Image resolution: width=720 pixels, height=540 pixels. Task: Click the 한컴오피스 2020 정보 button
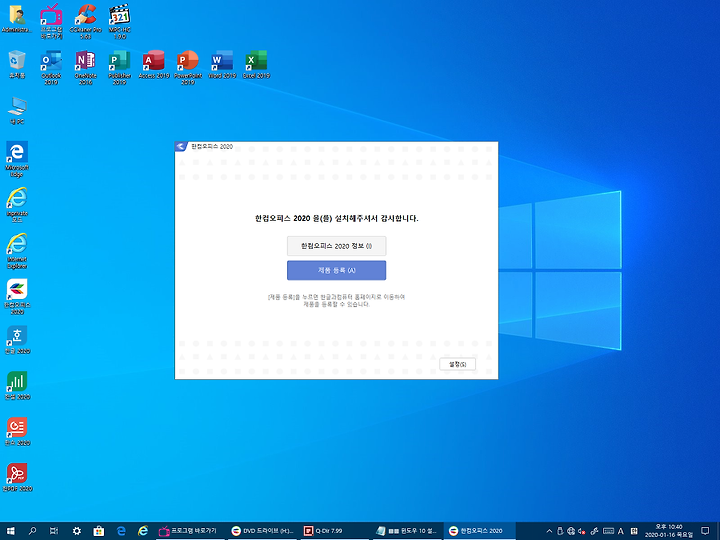(x=337, y=246)
